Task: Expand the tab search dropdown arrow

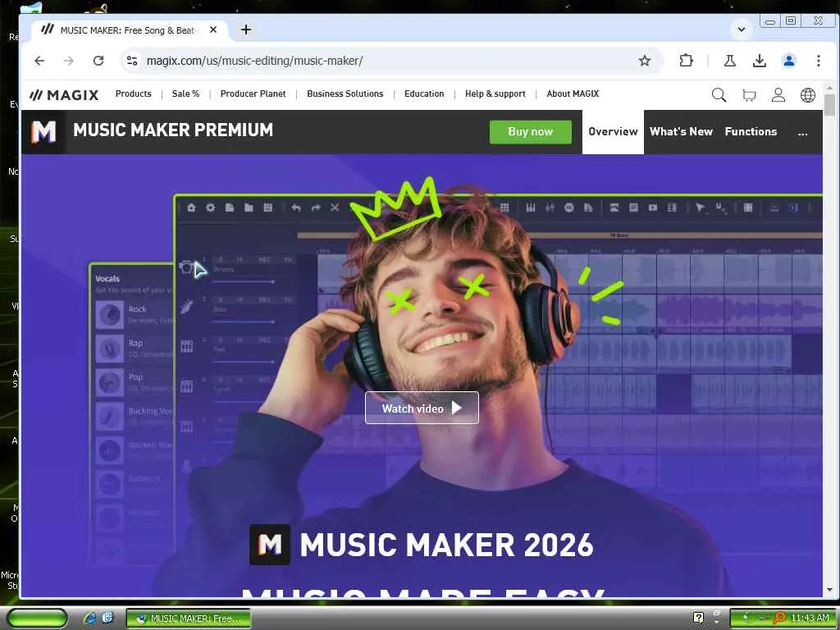Action: pos(742,30)
